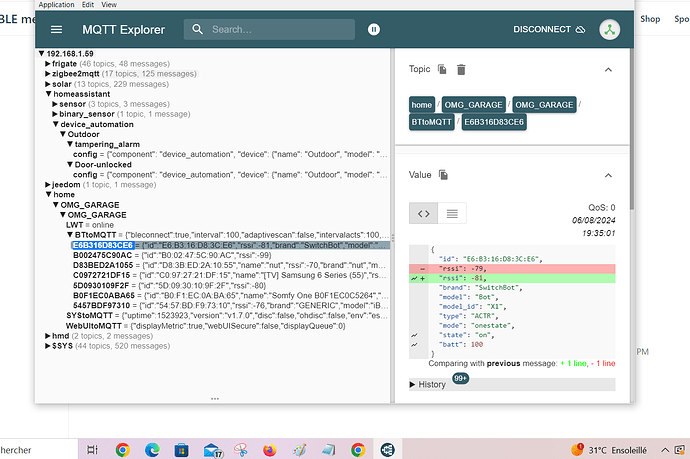690x459 pixels.
Task: Switch to raw code view toggle
Action: point(423,213)
